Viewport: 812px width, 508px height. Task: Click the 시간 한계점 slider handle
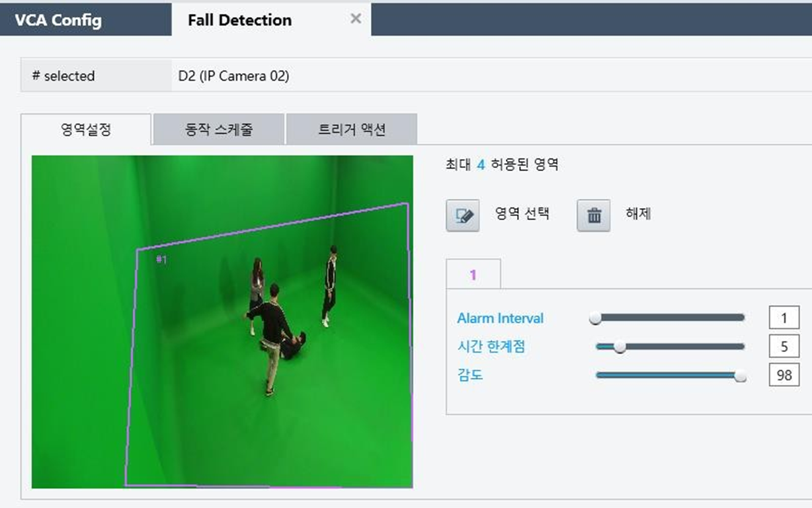(x=620, y=347)
